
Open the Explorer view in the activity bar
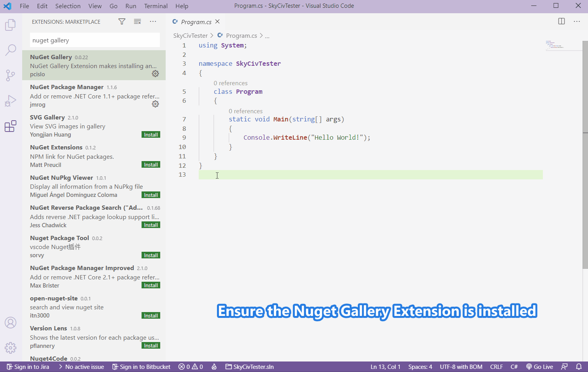point(10,24)
